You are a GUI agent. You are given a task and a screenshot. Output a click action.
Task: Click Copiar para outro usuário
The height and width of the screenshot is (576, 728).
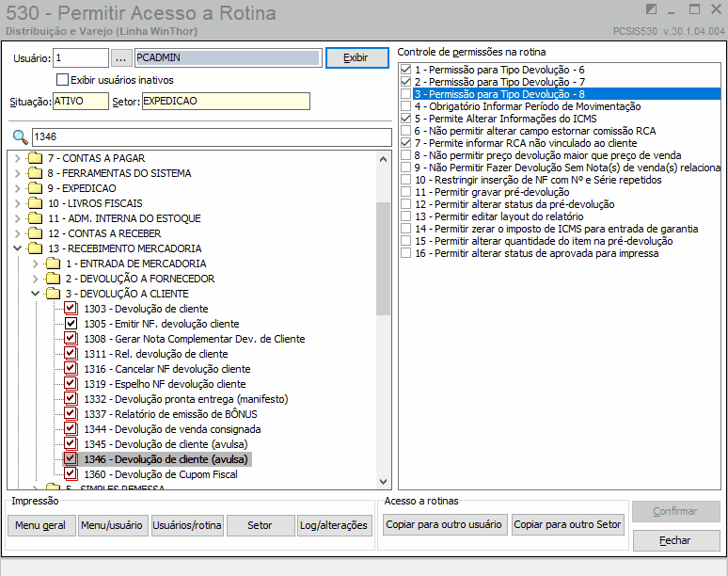444,524
